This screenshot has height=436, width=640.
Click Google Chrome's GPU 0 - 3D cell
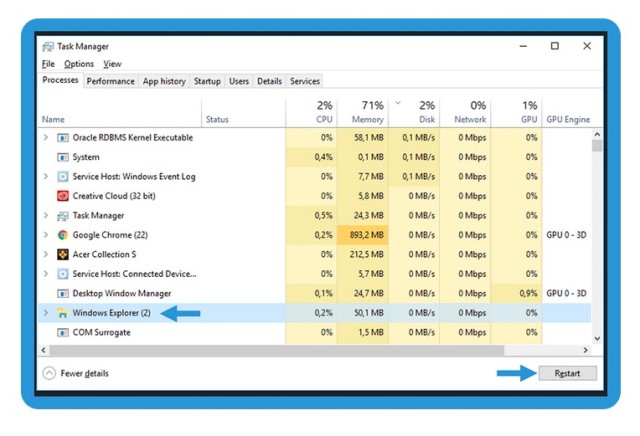(567, 235)
